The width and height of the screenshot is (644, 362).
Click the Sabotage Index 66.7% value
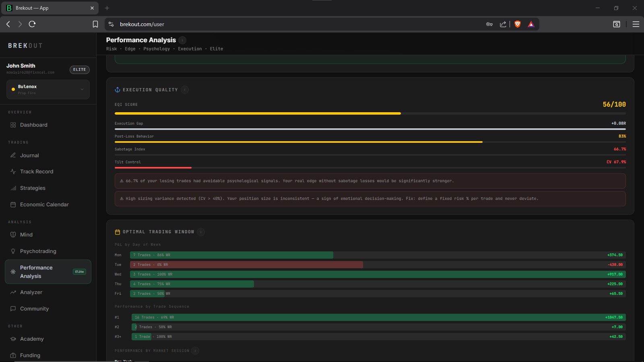tap(620, 149)
